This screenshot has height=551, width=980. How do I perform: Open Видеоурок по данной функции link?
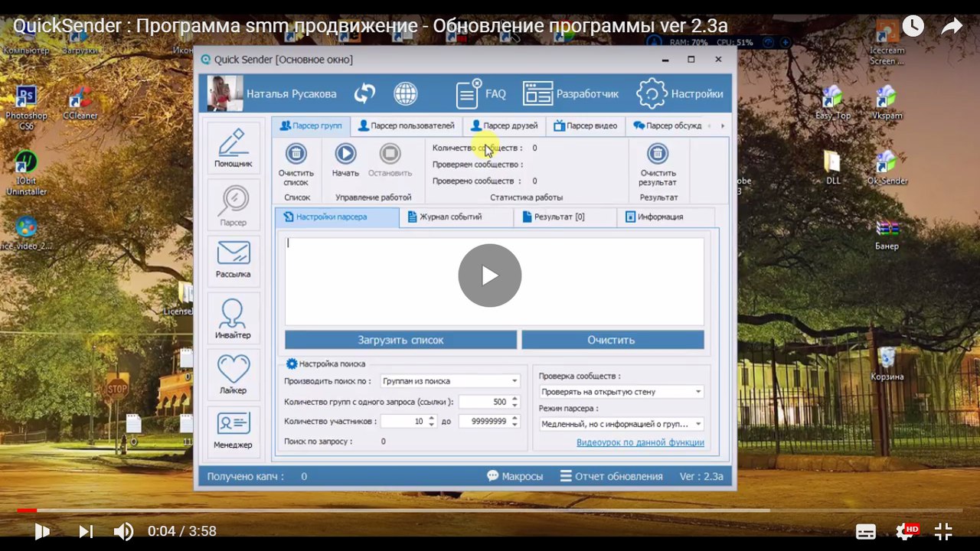640,442
